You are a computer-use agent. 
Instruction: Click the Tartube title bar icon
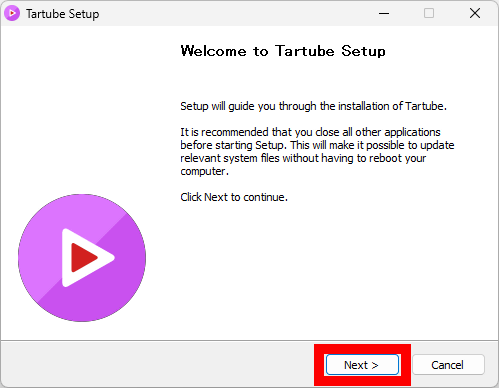(12, 13)
